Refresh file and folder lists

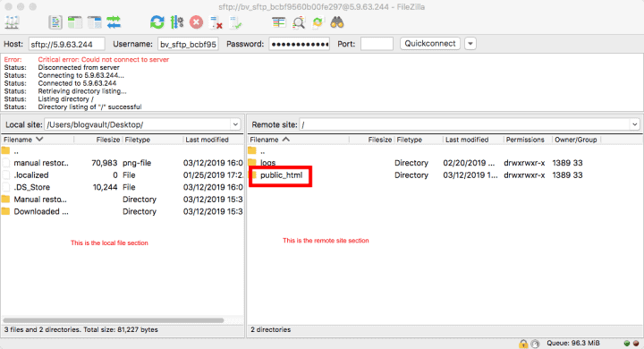coord(157,22)
